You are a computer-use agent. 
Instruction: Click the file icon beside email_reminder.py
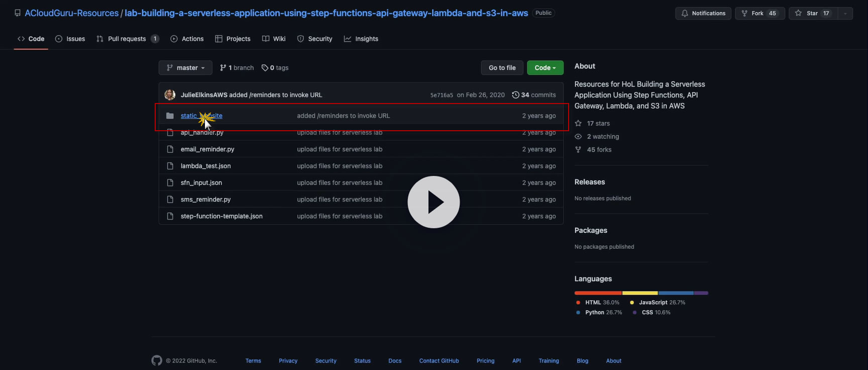click(x=170, y=149)
